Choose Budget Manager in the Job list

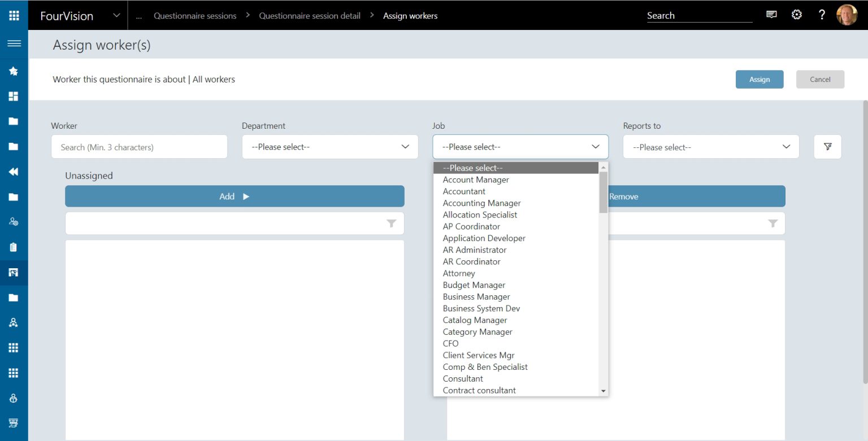pos(474,285)
